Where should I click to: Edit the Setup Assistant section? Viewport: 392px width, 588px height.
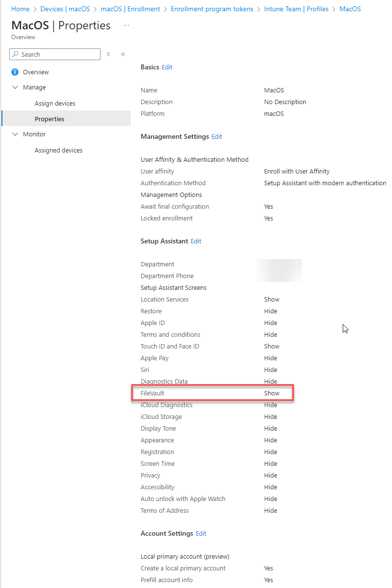[196, 241]
